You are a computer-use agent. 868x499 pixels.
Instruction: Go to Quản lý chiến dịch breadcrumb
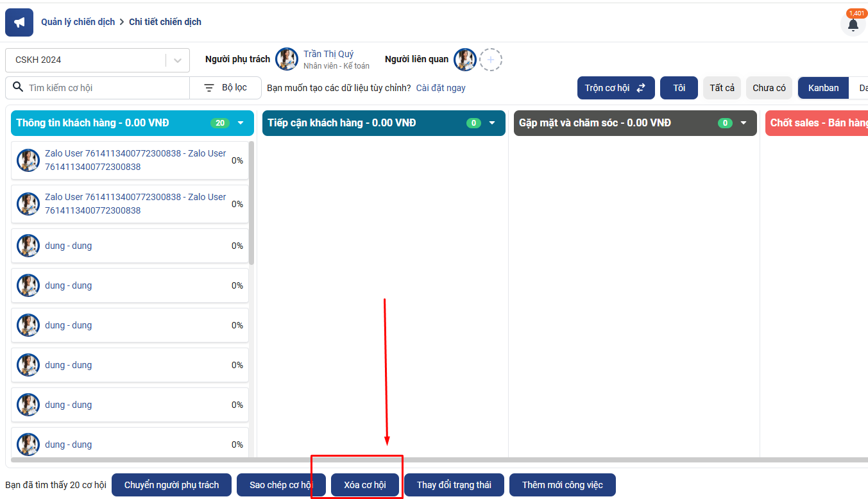[78, 22]
